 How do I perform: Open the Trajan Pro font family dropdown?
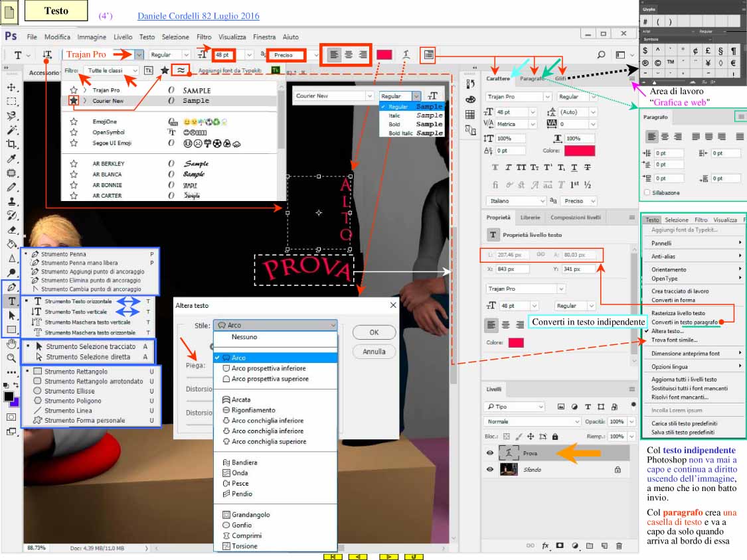coord(139,55)
